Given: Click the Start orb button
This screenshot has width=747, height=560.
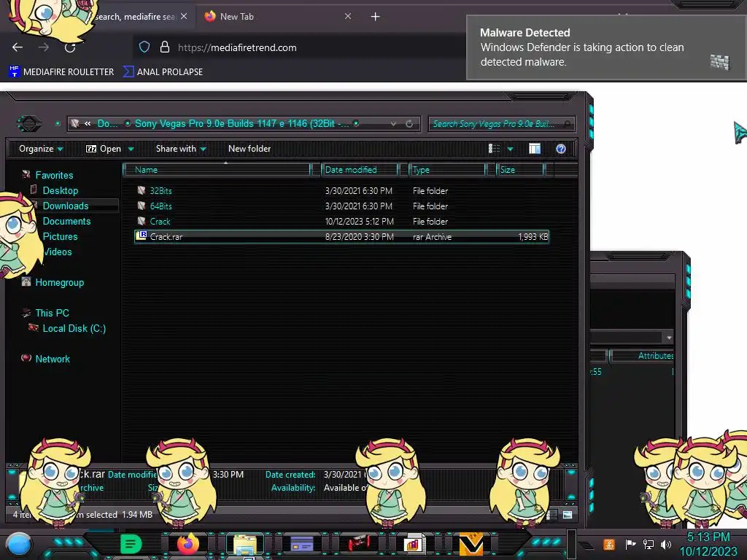Looking at the screenshot, I should point(19,544).
